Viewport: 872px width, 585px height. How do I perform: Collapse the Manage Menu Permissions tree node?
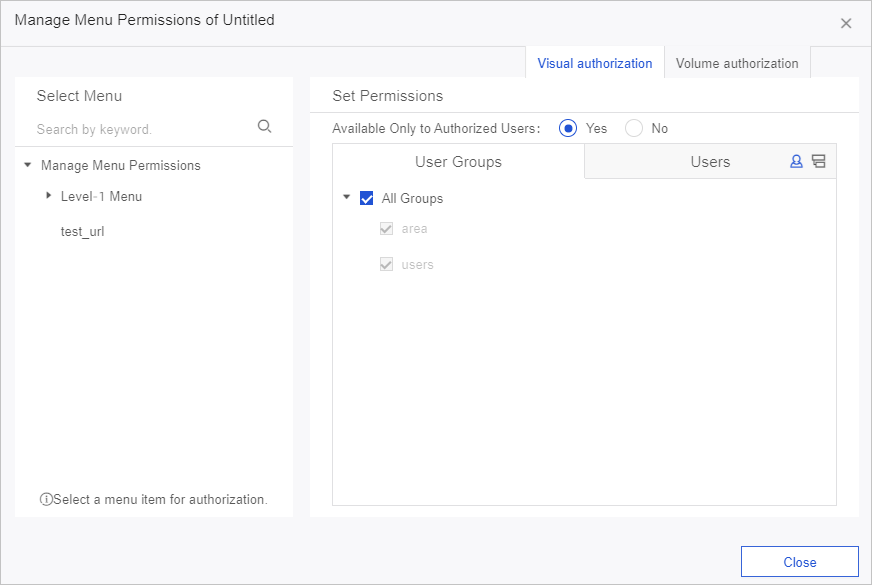[x=26, y=165]
